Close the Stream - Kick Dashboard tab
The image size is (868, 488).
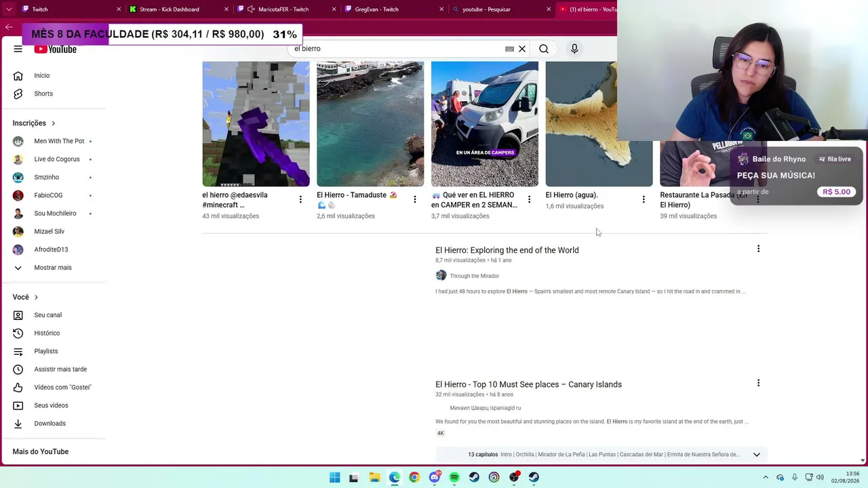[x=226, y=9]
